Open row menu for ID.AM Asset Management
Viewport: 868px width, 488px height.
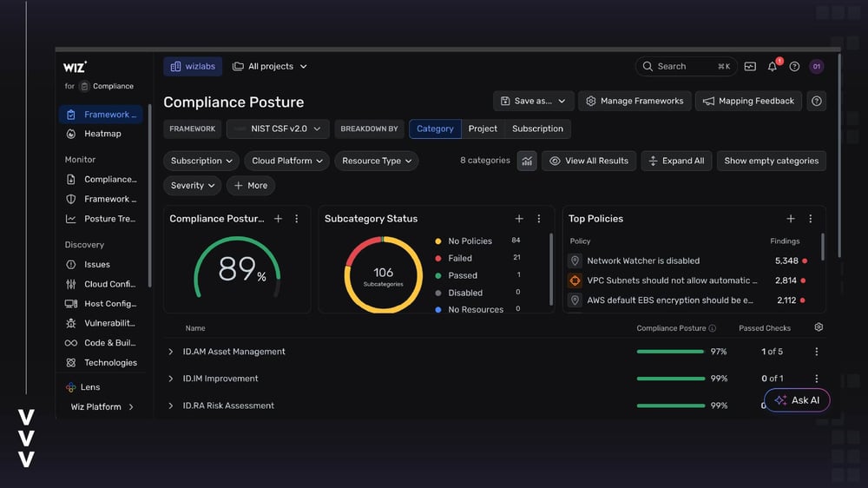coord(817,352)
